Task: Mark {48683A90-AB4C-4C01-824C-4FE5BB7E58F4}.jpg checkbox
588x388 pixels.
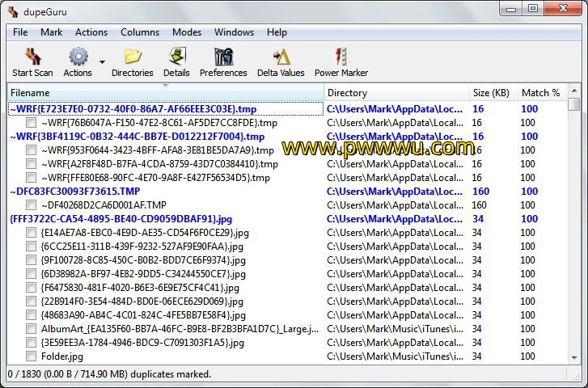Action: pyautogui.click(x=31, y=315)
